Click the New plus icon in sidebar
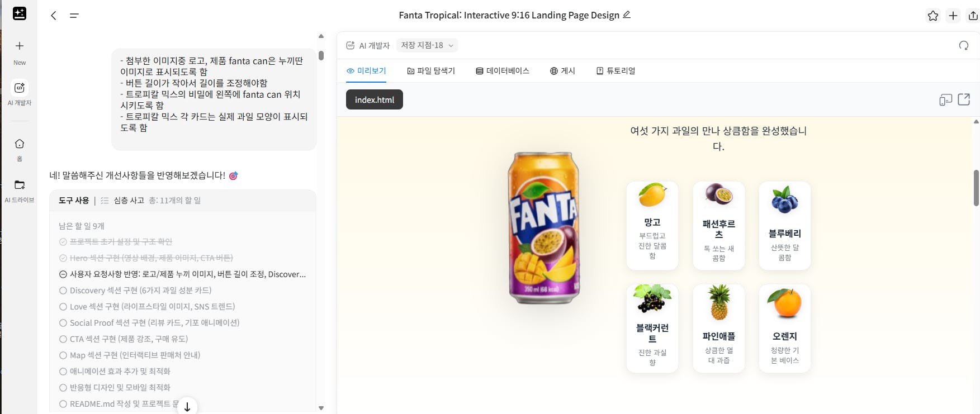 [x=20, y=46]
